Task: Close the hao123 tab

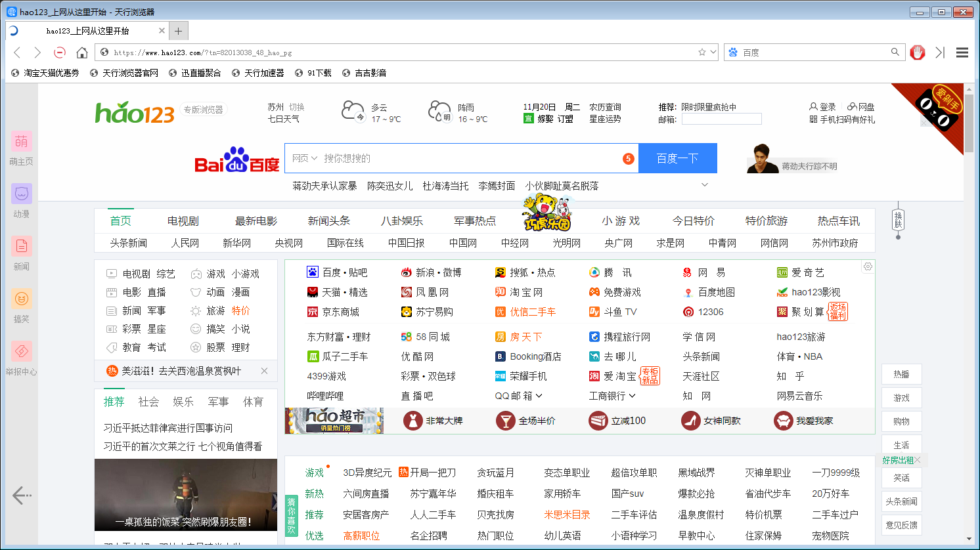Action: click(x=162, y=31)
